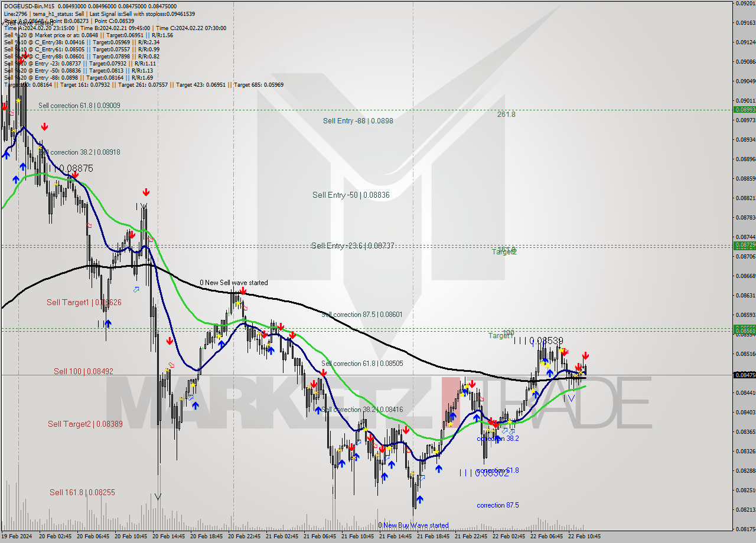
Task: Click the 0.08821 value on price axis
Action: [745, 198]
